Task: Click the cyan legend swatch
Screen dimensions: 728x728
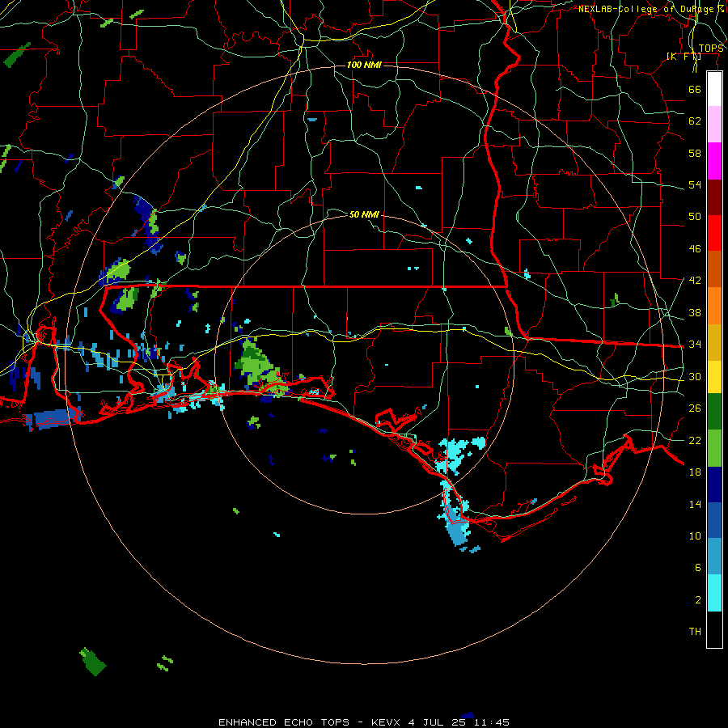Action: [714, 593]
